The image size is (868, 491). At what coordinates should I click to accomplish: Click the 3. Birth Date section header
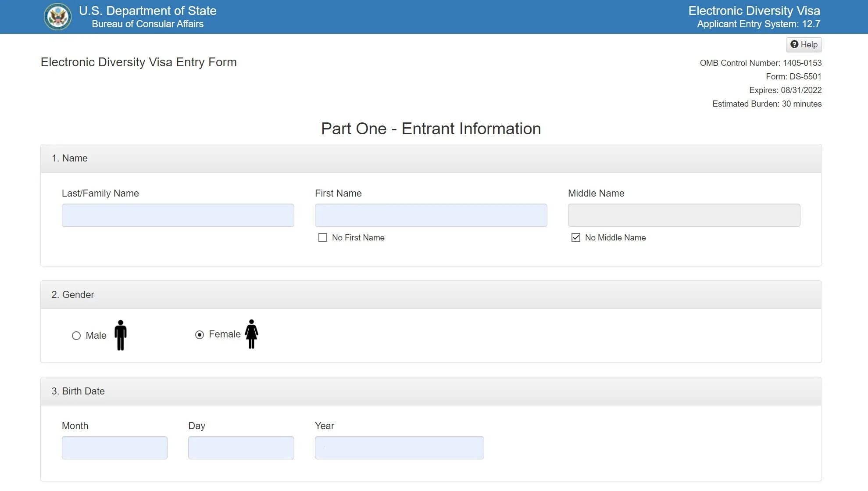[x=78, y=391]
